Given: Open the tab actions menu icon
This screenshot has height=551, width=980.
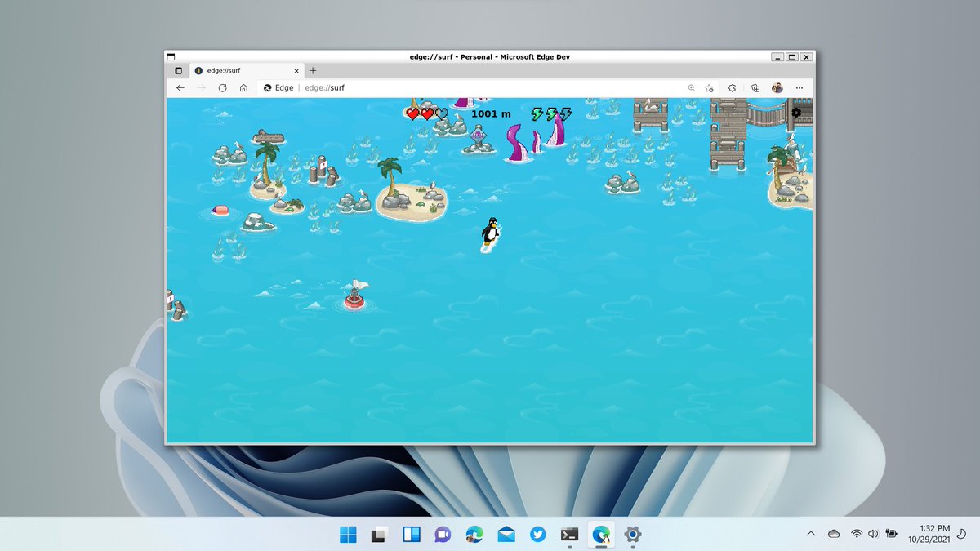Looking at the screenshot, I should [179, 71].
